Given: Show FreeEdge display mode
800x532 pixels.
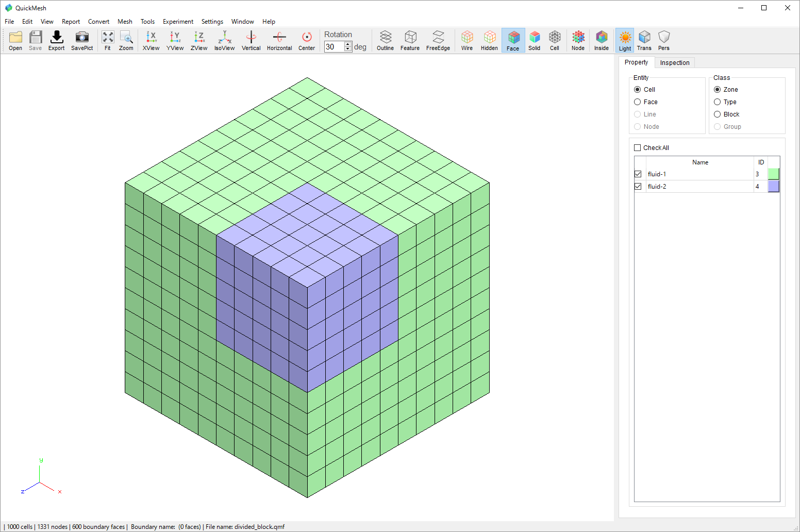Looking at the screenshot, I should (x=438, y=40).
